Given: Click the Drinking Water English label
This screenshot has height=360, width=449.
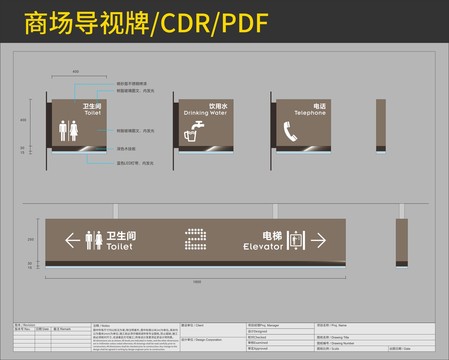Looking at the screenshot, I should 205,113.
